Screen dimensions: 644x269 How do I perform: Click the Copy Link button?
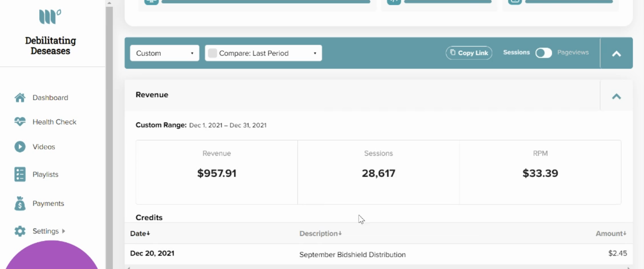[469, 53]
